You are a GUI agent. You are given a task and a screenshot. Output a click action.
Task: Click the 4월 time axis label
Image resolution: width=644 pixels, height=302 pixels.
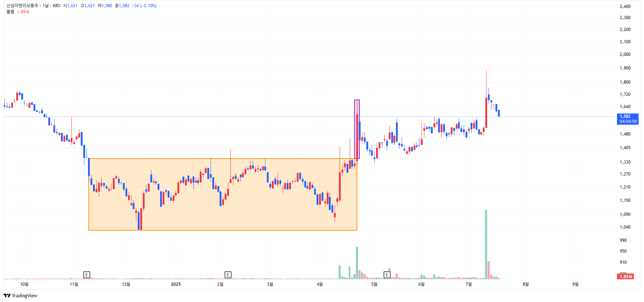pyautogui.click(x=320, y=284)
